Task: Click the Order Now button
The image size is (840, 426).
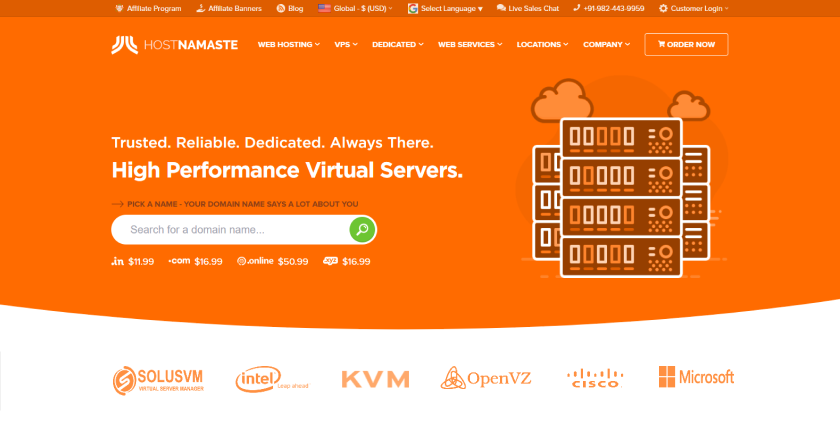Action: tap(686, 44)
